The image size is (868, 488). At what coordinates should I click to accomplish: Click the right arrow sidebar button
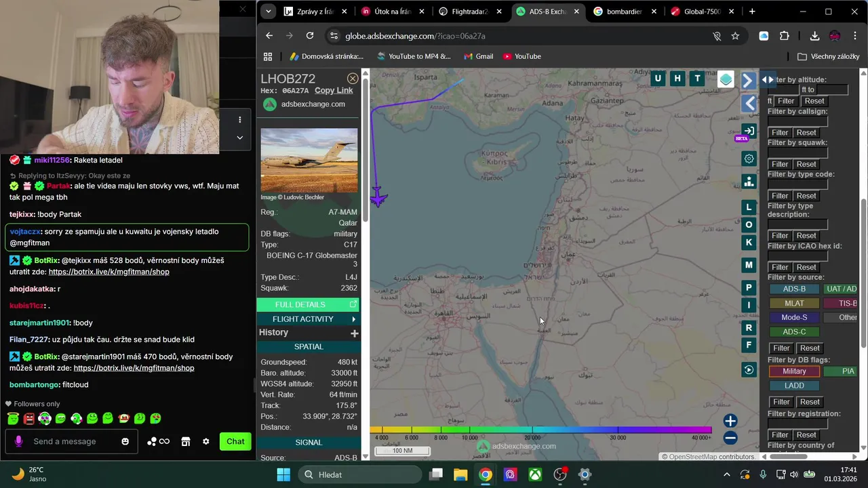pos(748,81)
